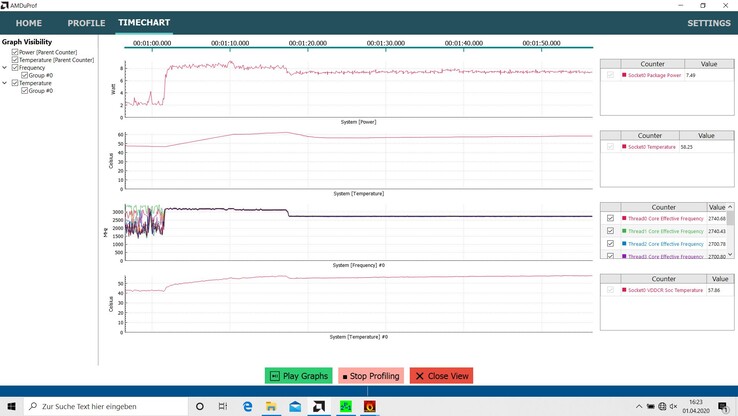The height and width of the screenshot is (416, 738).
Task: Click the temperature value 58.25
Action: [x=687, y=147]
